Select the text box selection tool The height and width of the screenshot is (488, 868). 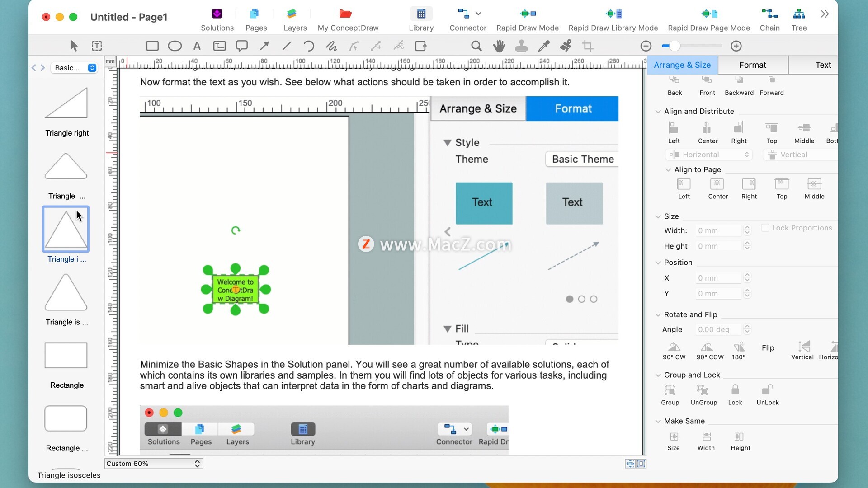click(97, 46)
